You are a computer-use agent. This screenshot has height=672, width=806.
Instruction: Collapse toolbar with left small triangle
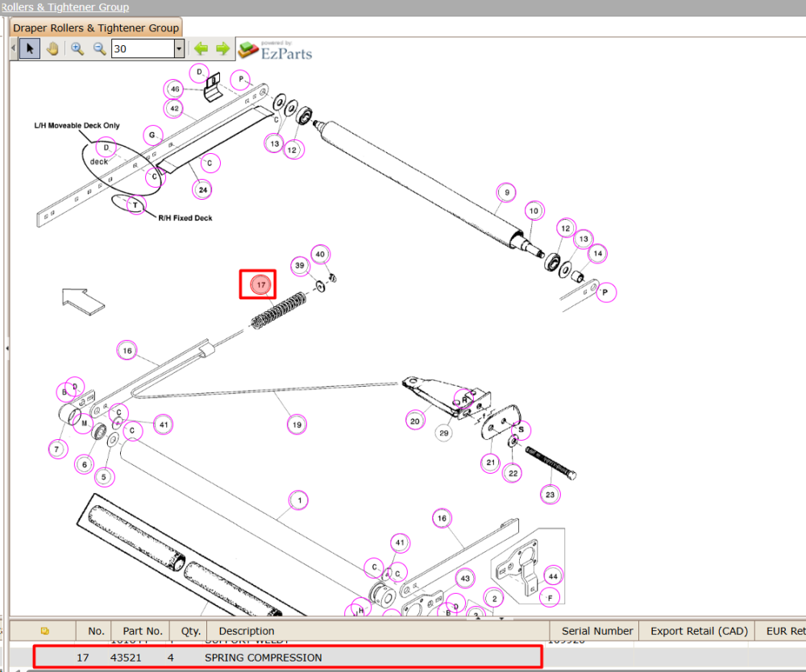coord(14,49)
